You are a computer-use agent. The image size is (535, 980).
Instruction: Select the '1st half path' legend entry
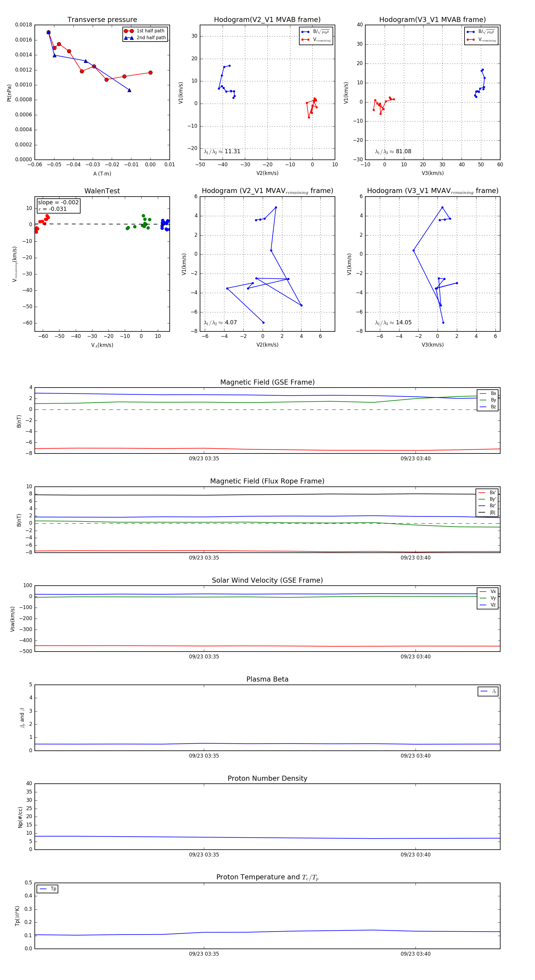point(145,31)
